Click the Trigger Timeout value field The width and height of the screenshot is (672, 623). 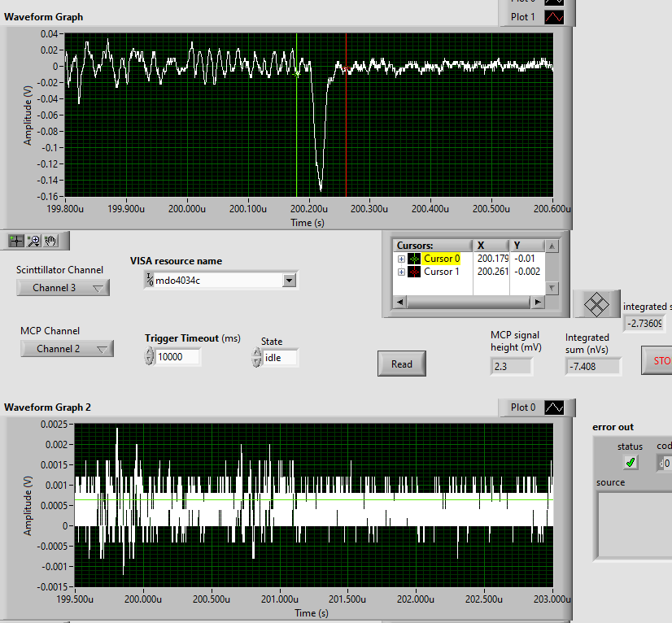pyautogui.click(x=177, y=356)
